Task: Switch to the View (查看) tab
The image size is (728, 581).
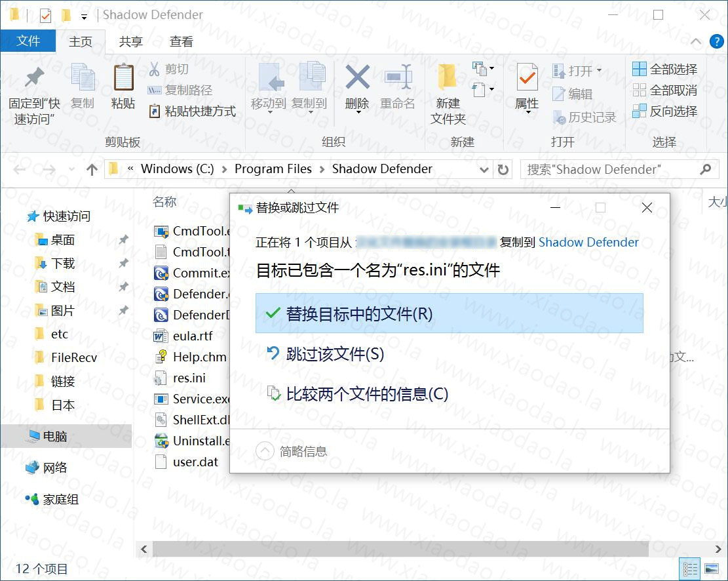Action: coord(181,41)
